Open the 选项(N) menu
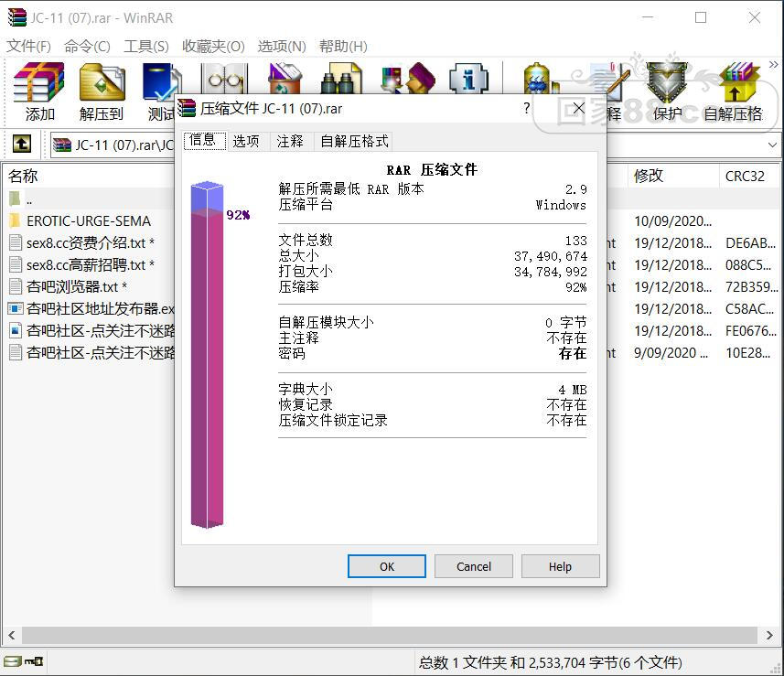 point(282,47)
